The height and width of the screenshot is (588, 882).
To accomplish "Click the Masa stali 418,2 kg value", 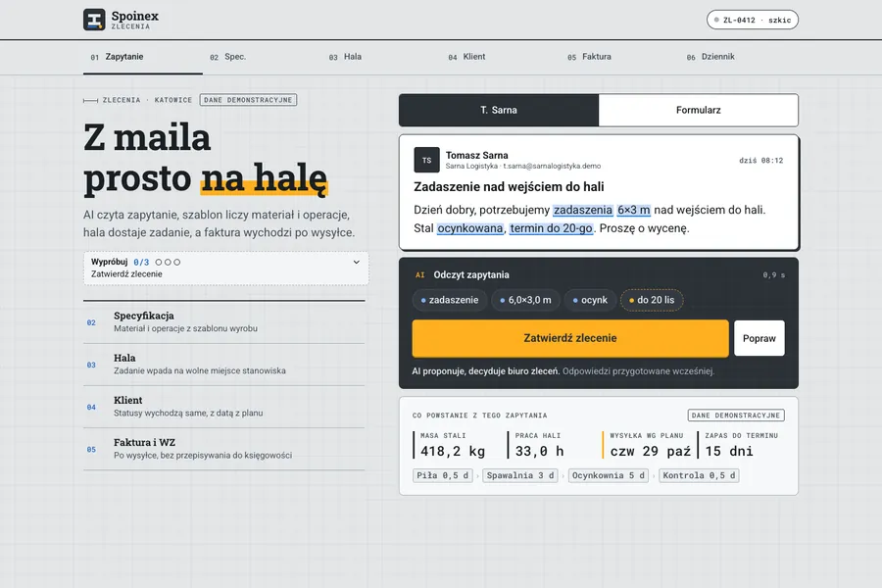I will 452,451.
